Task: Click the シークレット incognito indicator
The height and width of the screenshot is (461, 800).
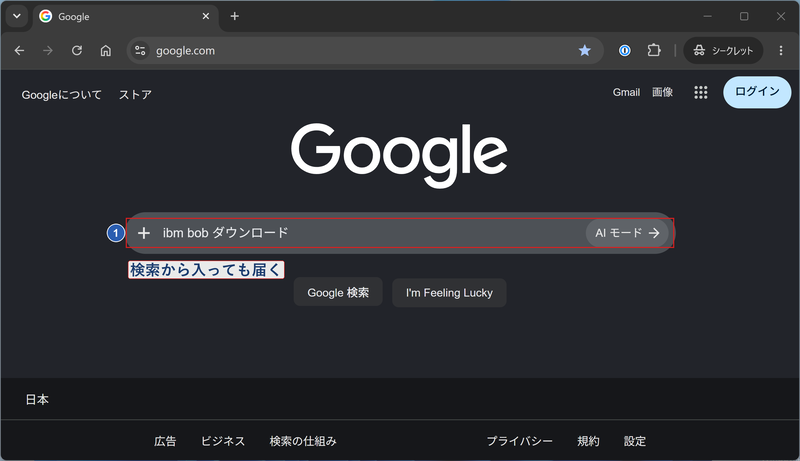Action: tap(723, 50)
